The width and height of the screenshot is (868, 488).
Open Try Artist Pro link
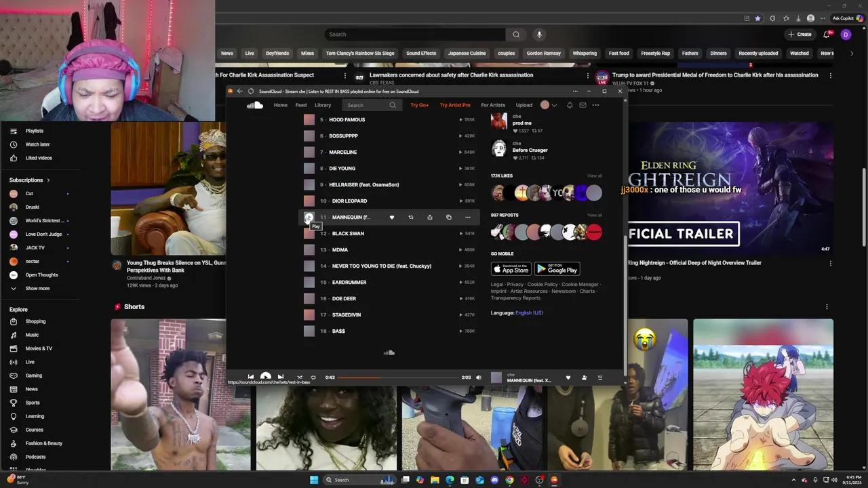click(455, 105)
